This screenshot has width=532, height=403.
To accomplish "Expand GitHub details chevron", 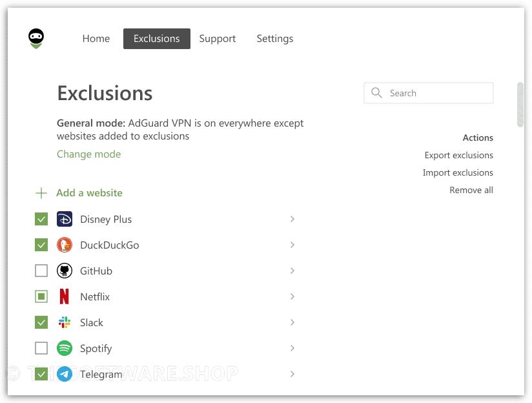I will point(292,271).
